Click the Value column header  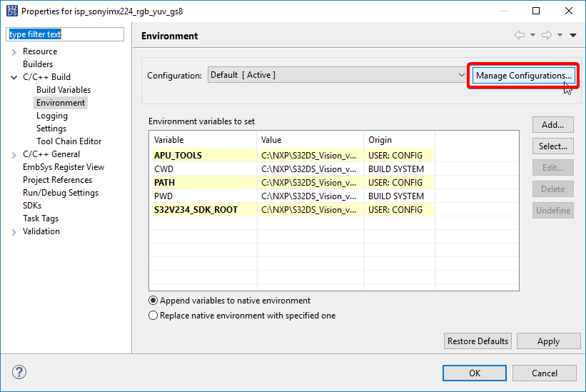310,140
